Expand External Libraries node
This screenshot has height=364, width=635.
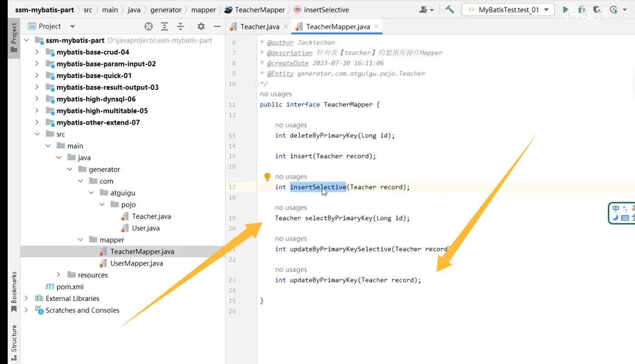(x=27, y=298)
